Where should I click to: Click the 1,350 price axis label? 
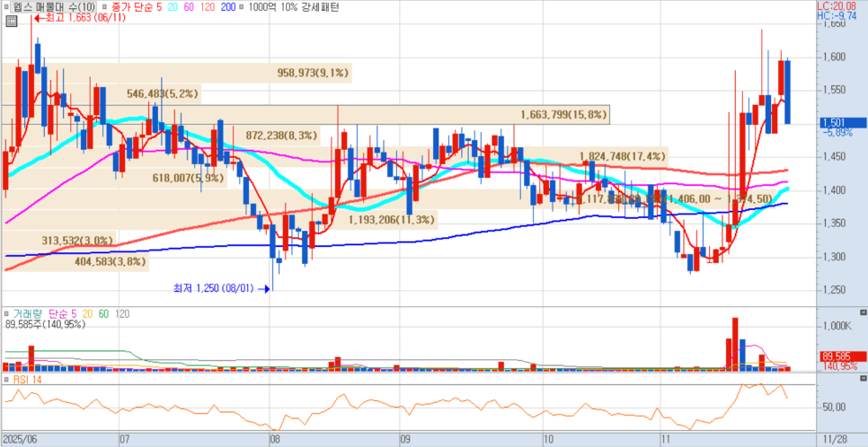click(x=833, y=223)
